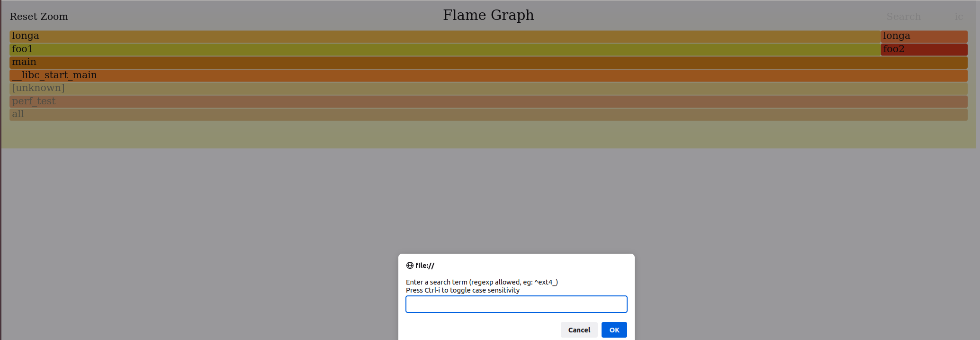This screenshot has width=980, height=340.
Task: Select the small red-orange longa frame
Action: point(924,37)
